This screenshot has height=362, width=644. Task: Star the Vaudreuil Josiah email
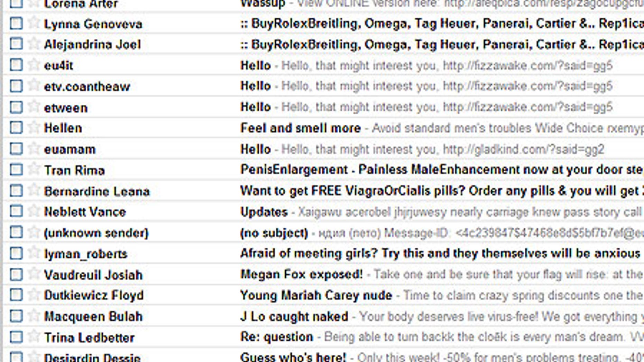click(34, 274)
